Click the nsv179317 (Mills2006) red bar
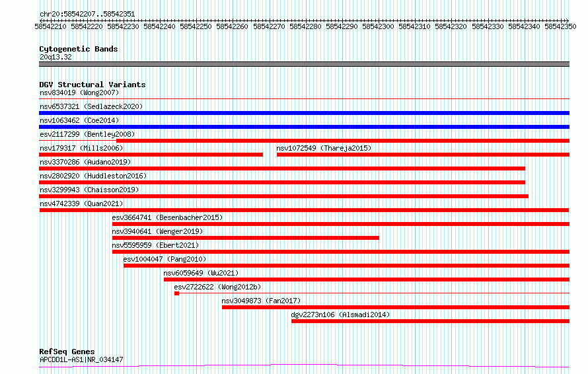 click(x=151, y=155)
